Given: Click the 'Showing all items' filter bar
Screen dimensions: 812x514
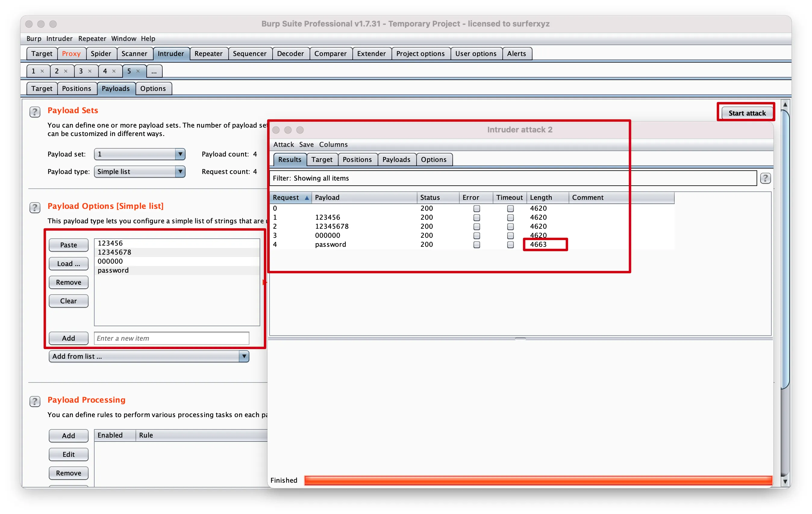Looking at the screenshot, I should 513,178.
